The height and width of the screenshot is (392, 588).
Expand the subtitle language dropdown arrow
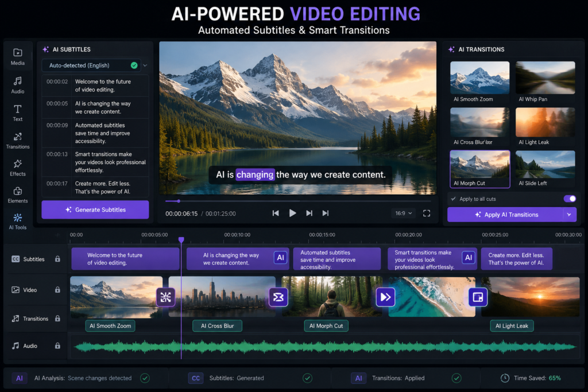pyautogui.click(x=145, y=65)
